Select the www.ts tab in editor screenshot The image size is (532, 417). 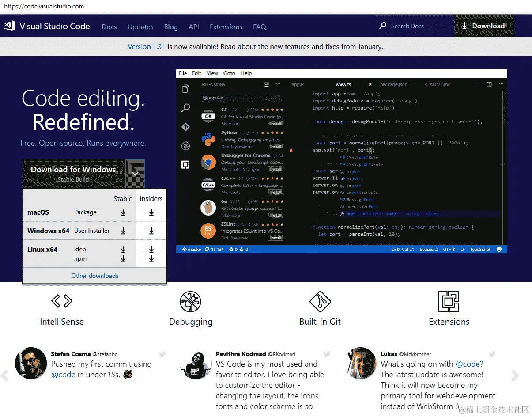click(343, 84)
